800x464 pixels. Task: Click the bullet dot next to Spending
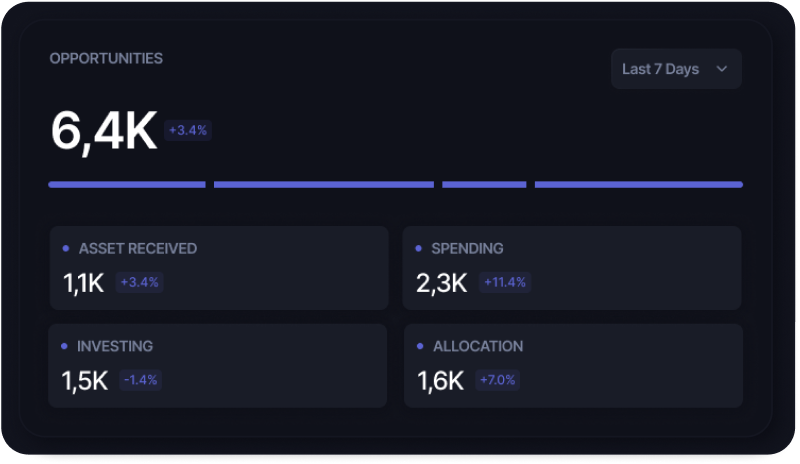coord(419,248)
